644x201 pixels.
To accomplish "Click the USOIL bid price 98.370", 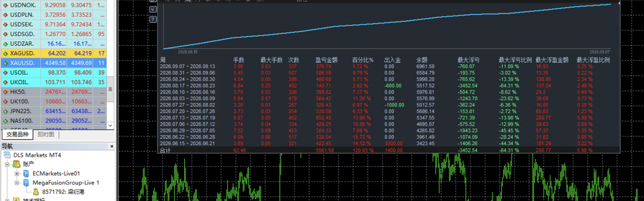I will click(x=56, y=73).
